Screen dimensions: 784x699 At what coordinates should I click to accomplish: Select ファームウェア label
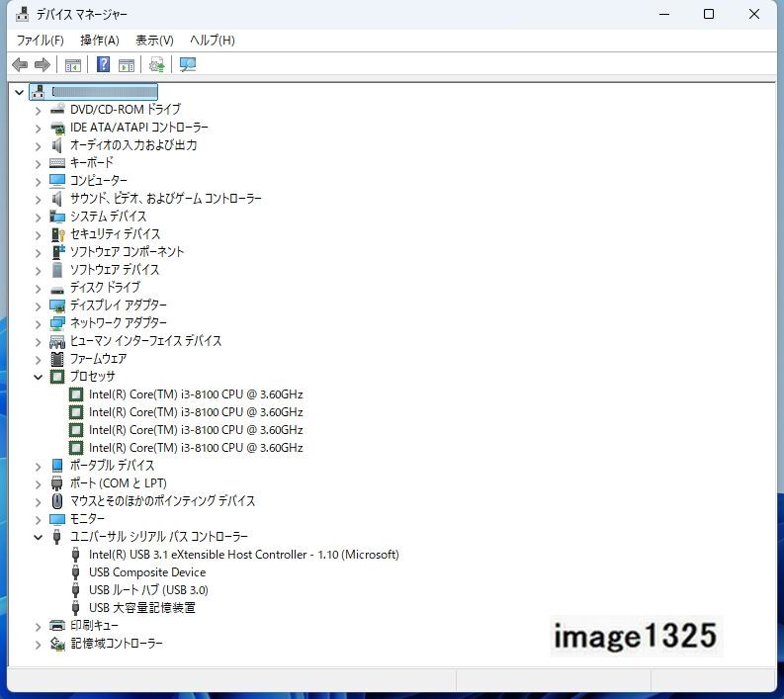(x=98, y=359)
